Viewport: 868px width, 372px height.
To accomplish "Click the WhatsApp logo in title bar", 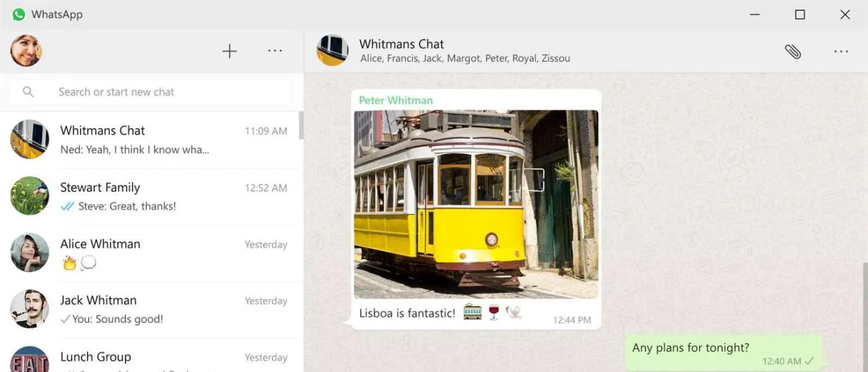I will coord(18,14).
